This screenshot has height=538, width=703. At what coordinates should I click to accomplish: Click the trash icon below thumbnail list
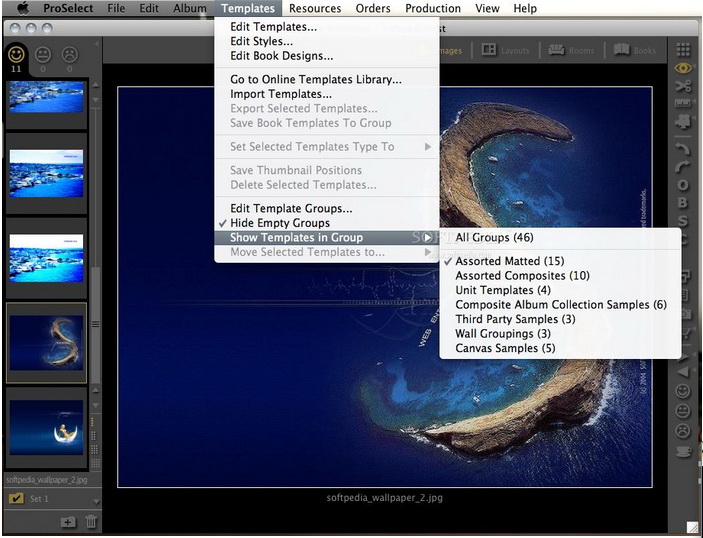click(91, 521)
